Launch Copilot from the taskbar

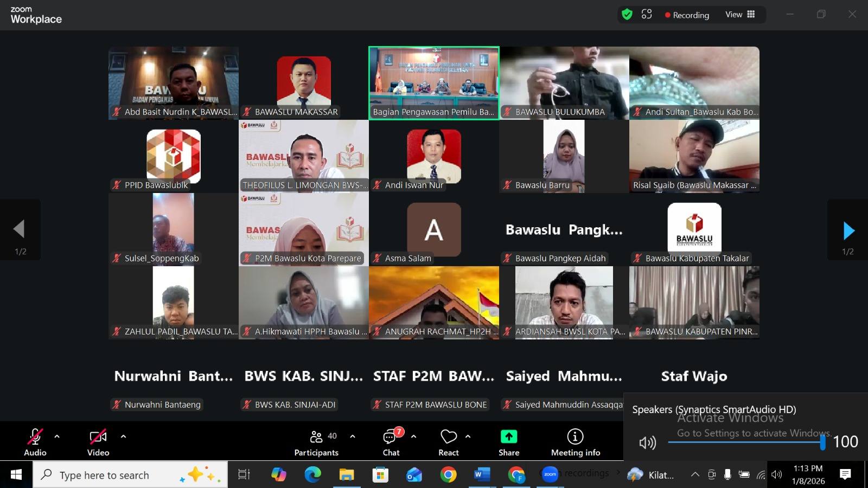(279, 475)
